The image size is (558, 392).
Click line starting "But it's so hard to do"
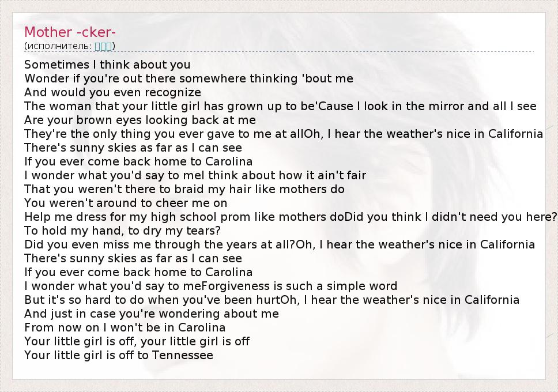click(x=272, y=300)
